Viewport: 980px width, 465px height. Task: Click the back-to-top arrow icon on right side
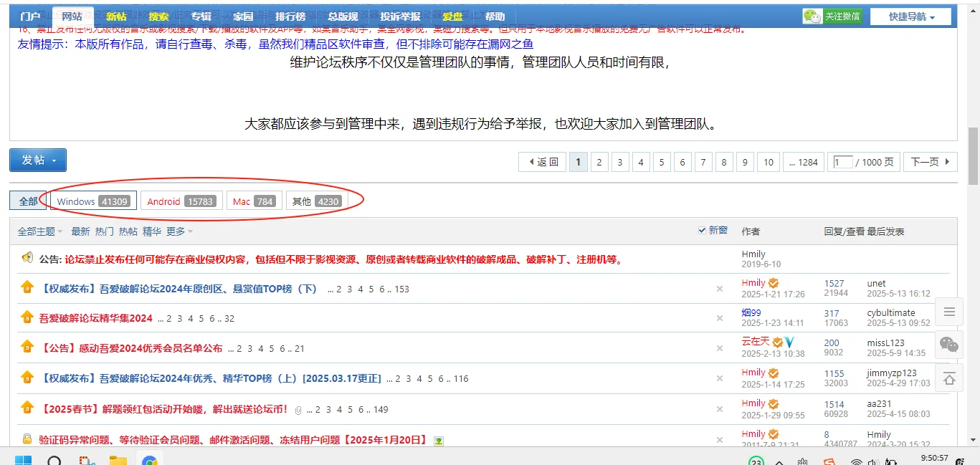948,378
